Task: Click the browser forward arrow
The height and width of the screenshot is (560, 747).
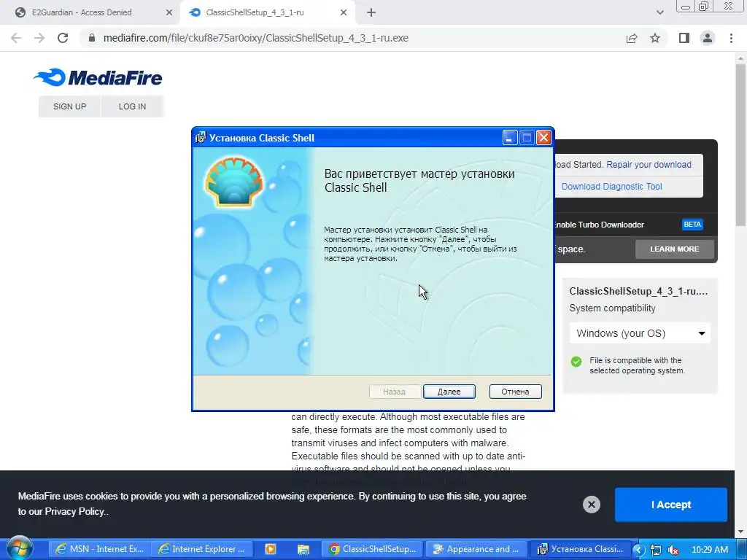Action: point(39,38)
